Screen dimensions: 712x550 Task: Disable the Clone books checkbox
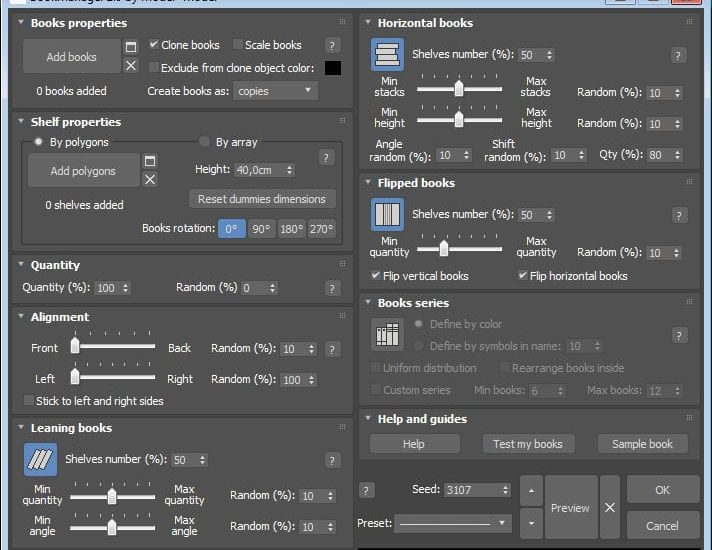154,45
